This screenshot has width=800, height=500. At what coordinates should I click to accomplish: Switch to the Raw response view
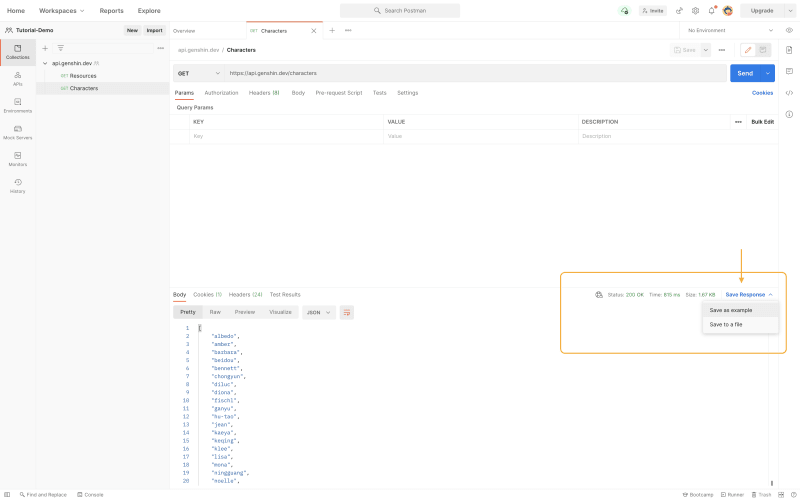pyautogui.click(x=215, y=312)
